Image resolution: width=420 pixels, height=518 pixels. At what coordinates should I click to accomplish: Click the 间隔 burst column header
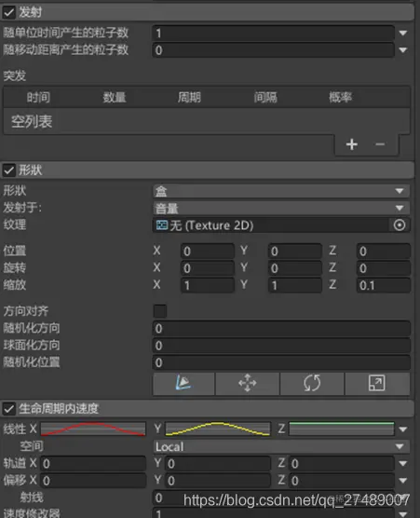(x=265, y=98)
